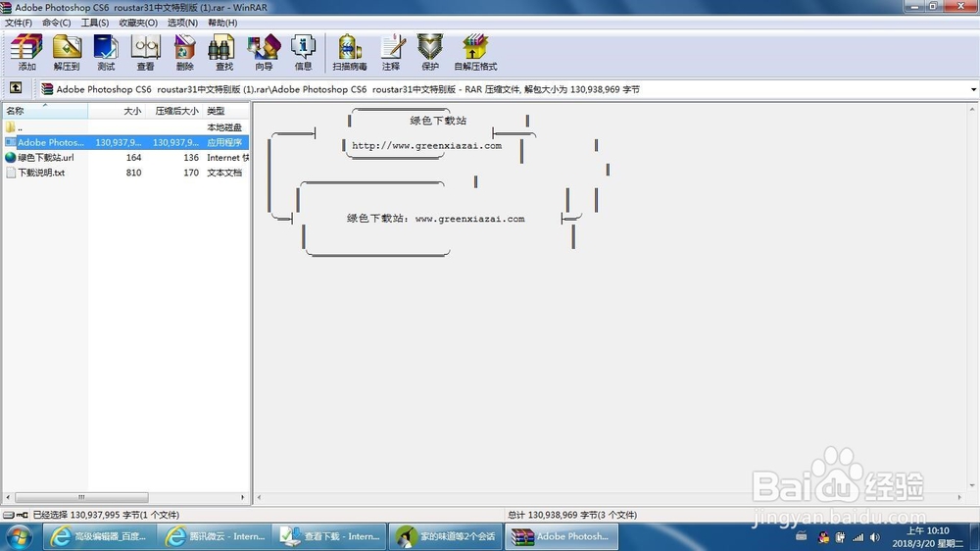Click the Adobe Photoshop application file icon
The image size is (980, 551).
coord(11,142)
